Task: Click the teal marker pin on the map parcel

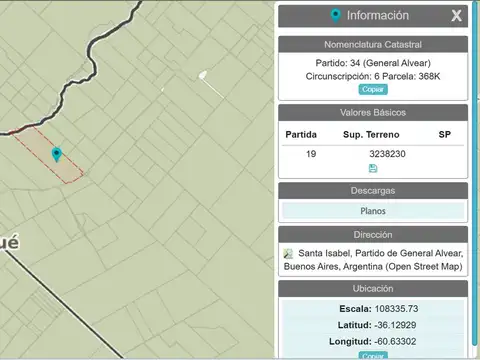Action: point(57,155)
